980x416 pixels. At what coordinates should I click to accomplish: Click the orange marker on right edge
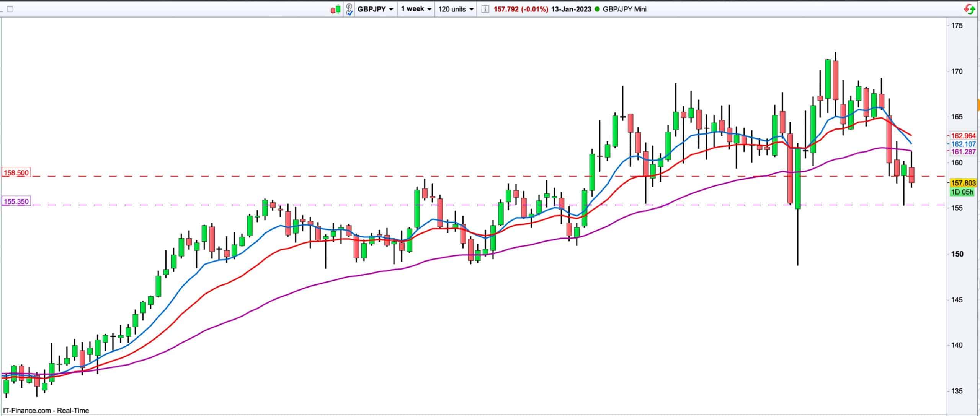coord(978,105)
